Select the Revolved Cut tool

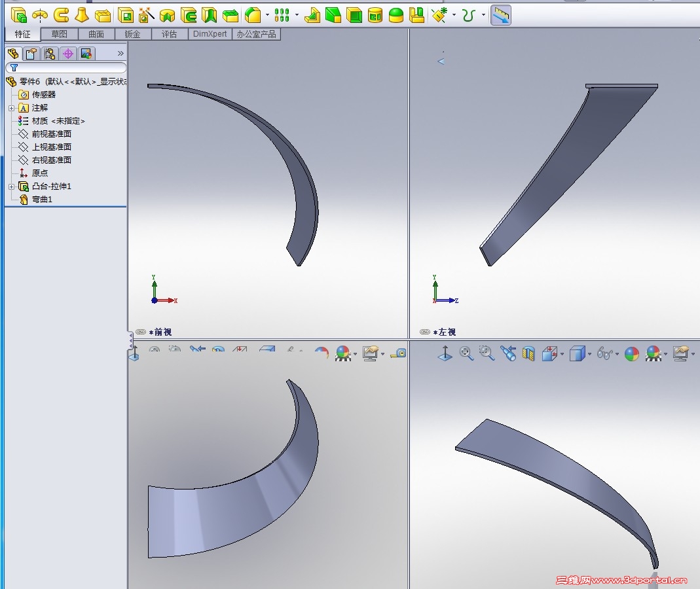[x=168, y=16]
